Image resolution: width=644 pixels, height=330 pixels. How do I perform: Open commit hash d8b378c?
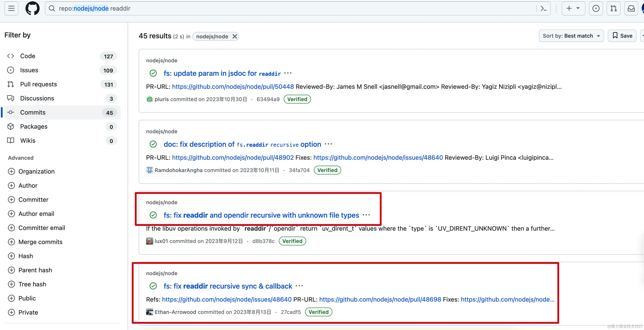point(263,241)
